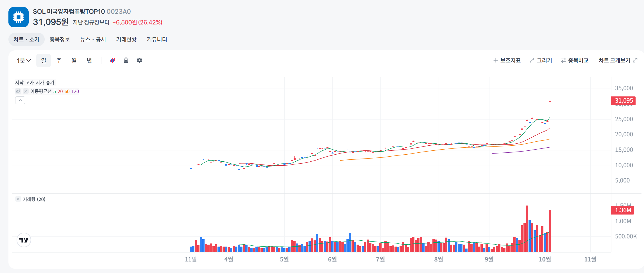Click the 25,000 price axis label
Screen dimensions: 644x273
(x=624, y=119)
